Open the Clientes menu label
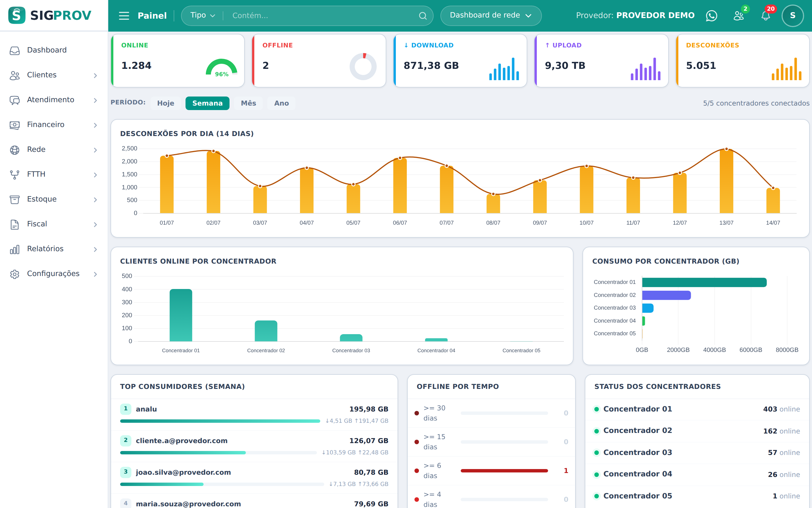Screen dimensions: 812x508 pyautogui.click(x=42, y=75)
